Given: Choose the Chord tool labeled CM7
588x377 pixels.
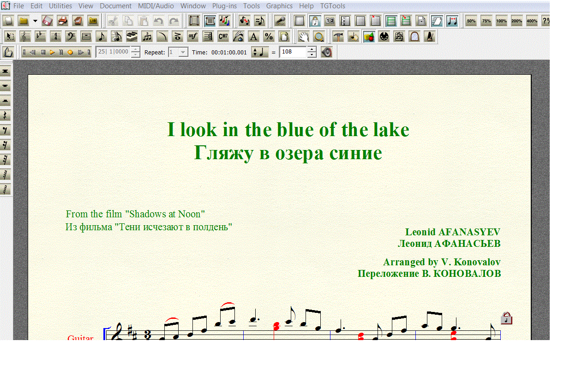Looking at the screenshot, I should click(223, 36).
